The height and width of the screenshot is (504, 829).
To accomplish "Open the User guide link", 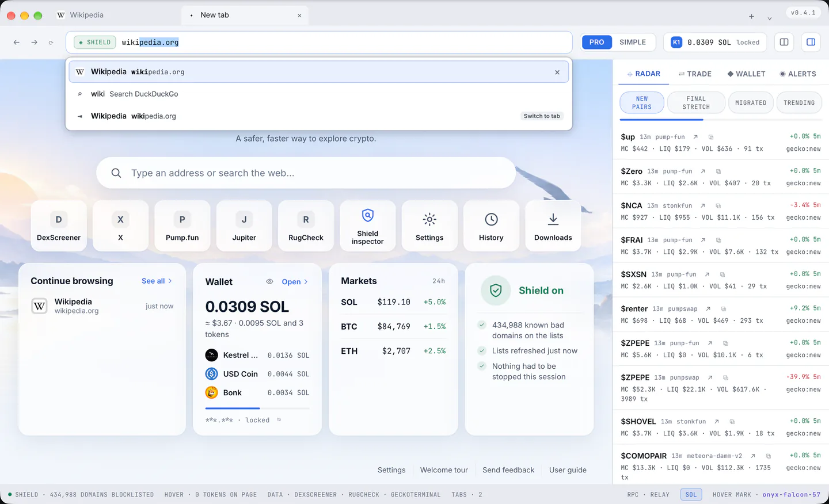I will click(x=568, y=470).
